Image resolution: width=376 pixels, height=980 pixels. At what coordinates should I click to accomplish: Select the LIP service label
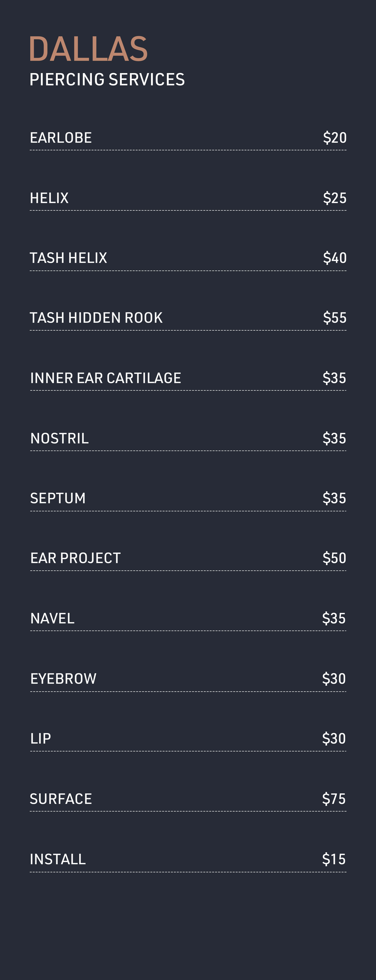(40, 738)
